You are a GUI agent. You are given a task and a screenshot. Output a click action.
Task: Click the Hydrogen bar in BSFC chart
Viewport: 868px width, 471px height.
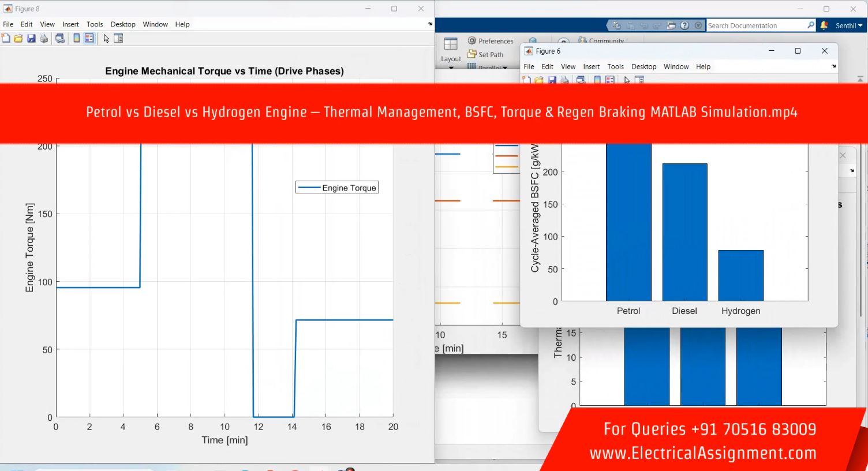[740, 275]
